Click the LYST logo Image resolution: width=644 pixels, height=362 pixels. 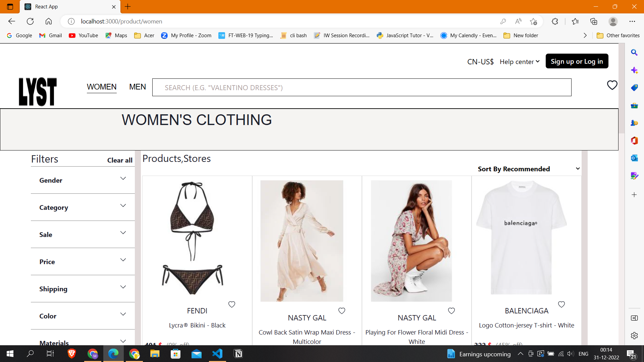(x=38, y=92)
